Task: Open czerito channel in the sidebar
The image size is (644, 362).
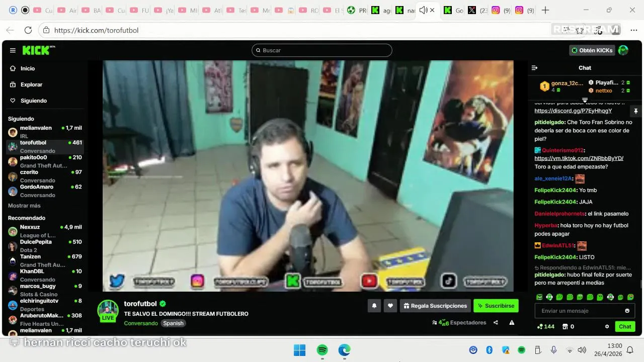Action: tap(45, 176)
